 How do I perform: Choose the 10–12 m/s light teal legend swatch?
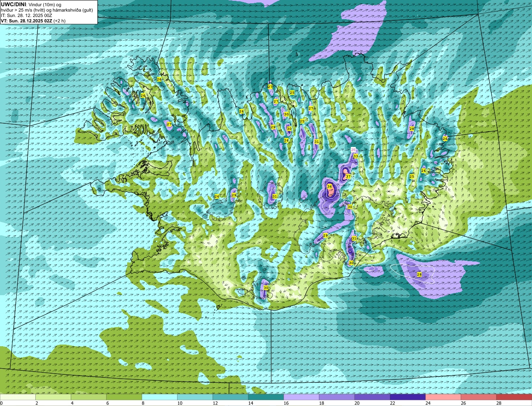(x=195, y=397)
